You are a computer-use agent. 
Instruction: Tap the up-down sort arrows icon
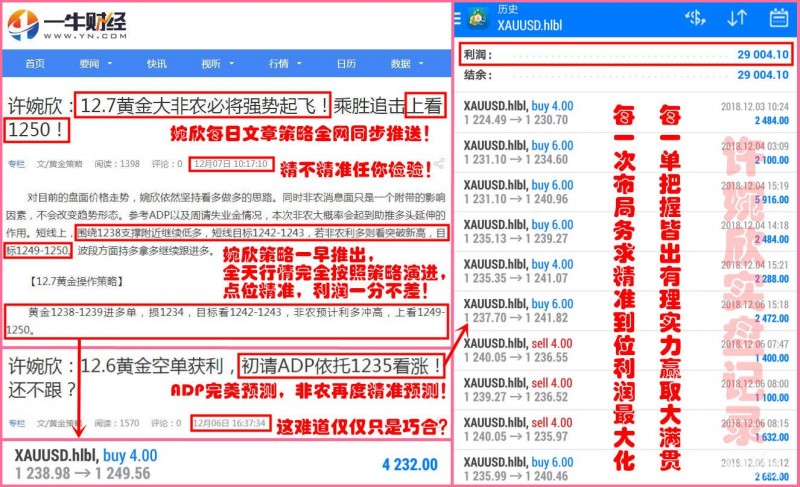pos(737,18)
